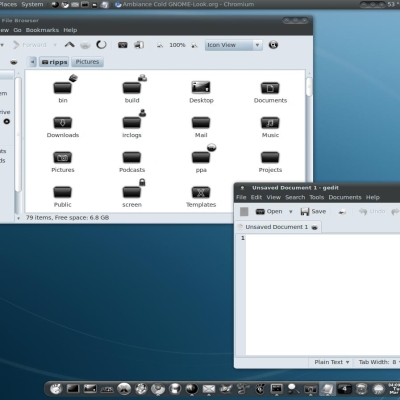Select the Public folder
The width and height of the screenshot is (400, 400).
[63, 196]
